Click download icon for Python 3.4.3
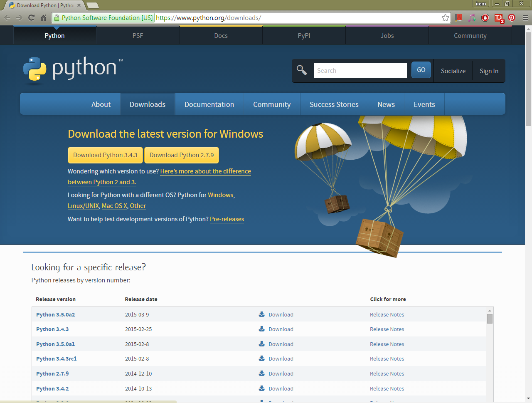This screenshot has height=403, width=532. click(x=262, y=329)
